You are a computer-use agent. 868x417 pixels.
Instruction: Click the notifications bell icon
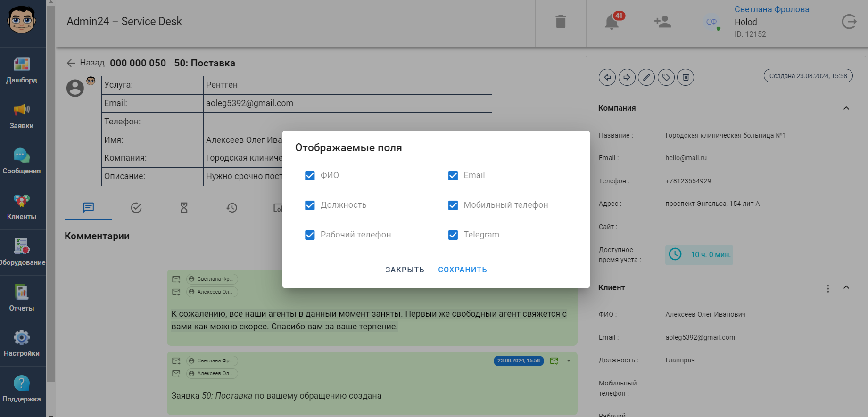(x=612, y=22)
